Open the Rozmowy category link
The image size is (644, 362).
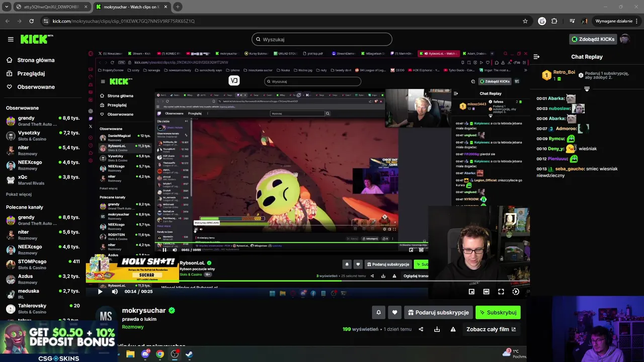[x=133, y=327]
